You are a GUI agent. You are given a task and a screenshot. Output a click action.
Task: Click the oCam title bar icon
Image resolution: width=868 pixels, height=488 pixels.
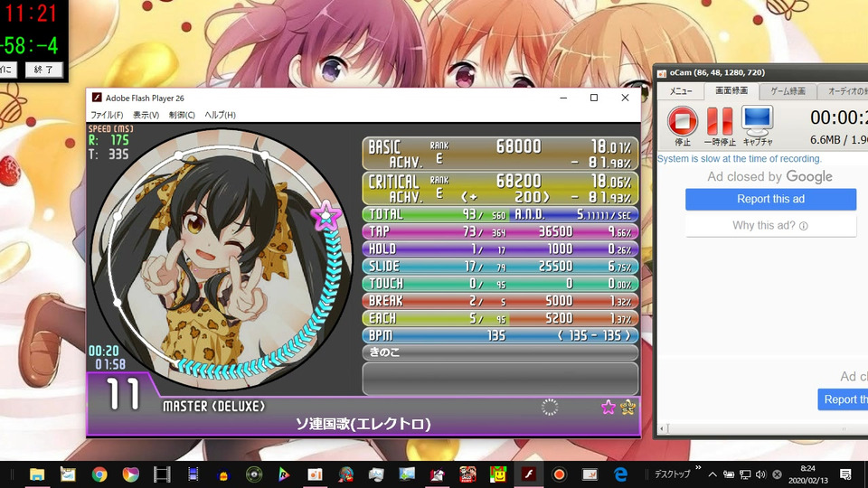662,73
